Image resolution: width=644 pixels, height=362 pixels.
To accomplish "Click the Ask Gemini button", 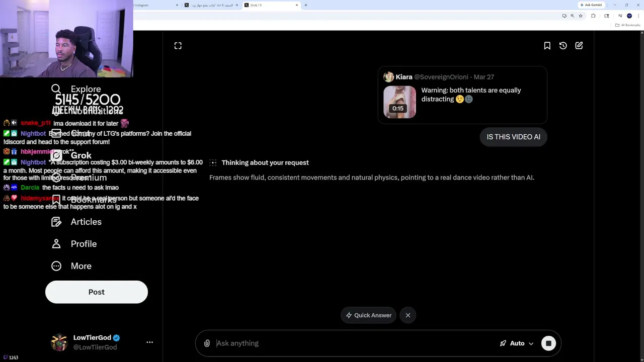I will (x=591, y=5).
